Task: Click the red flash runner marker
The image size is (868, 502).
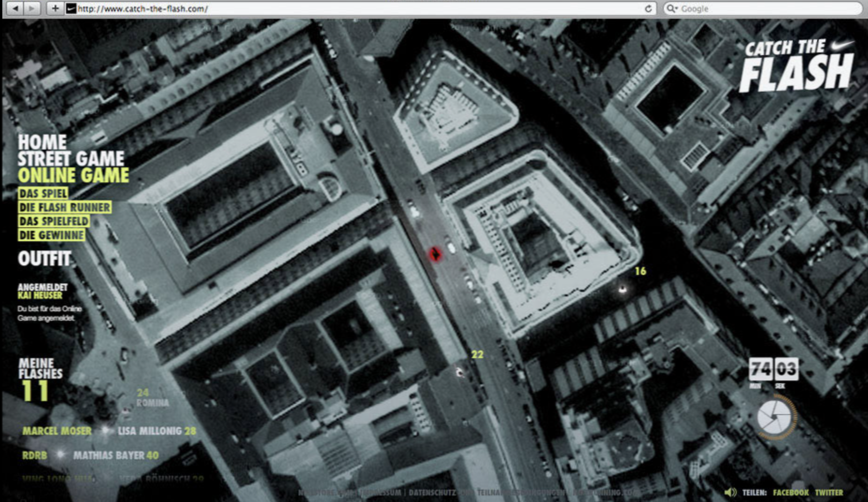Action: click(x=435, y=254)
